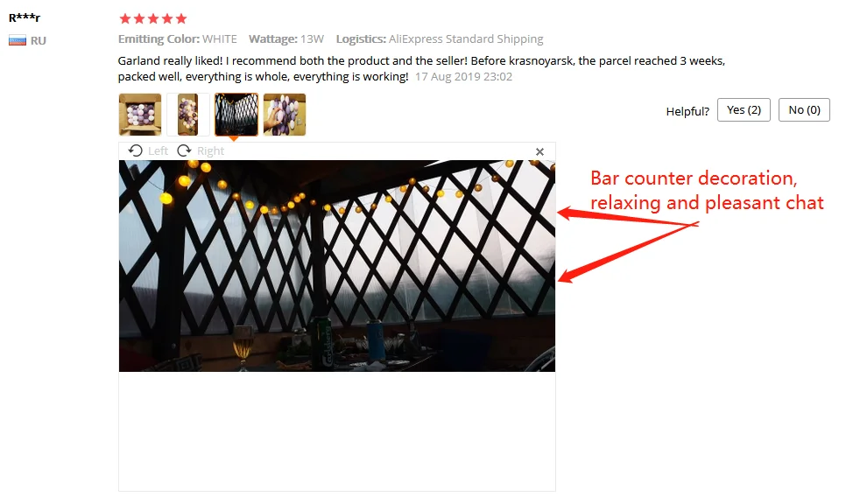Click the first red rating star
The image size is (846, 504).
[125, 19]
